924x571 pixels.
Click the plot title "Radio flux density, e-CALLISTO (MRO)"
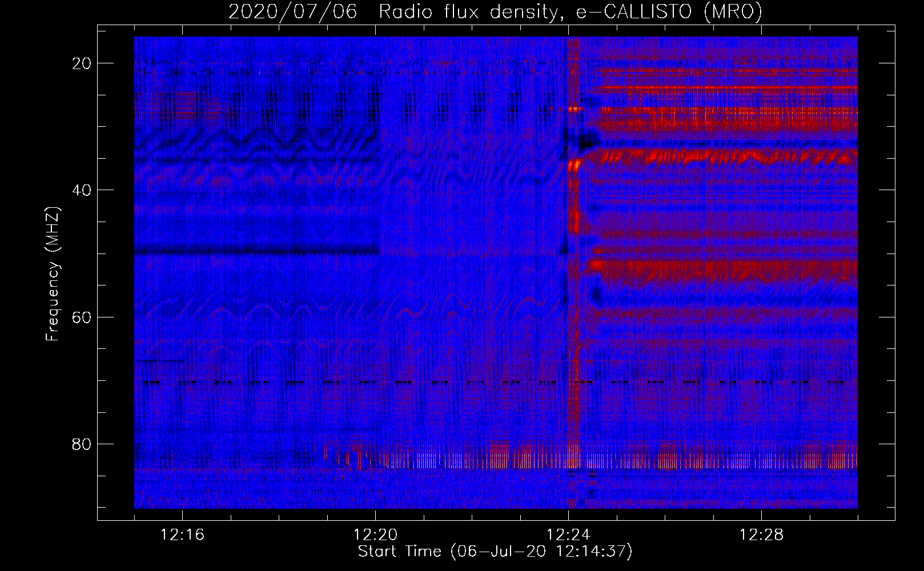(x=571, y=11)
